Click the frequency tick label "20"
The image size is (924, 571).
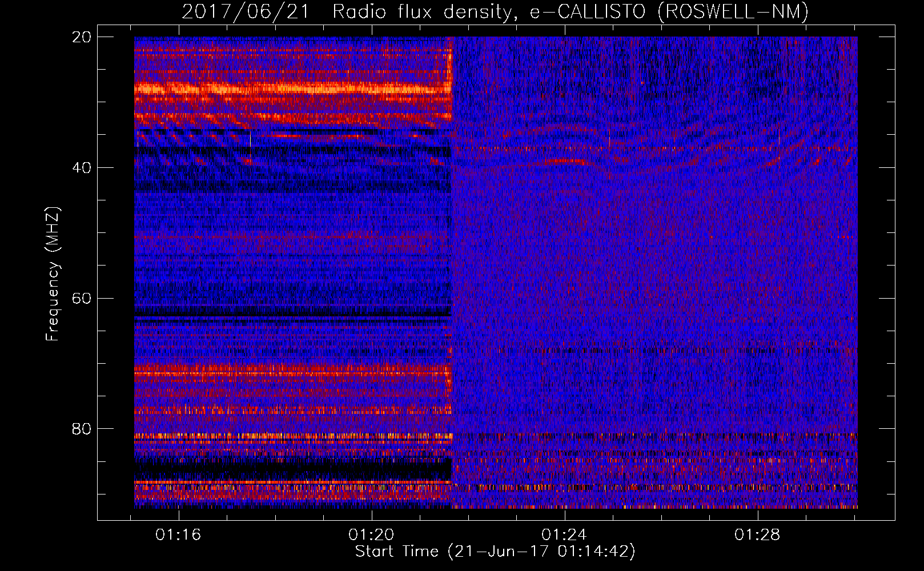[x=82, y=37]
